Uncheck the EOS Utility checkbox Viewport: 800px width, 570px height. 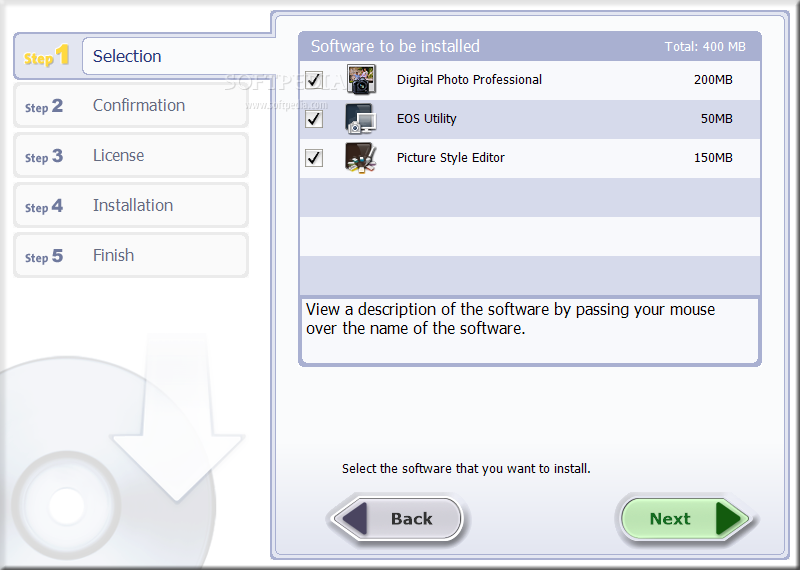coord(314,119)
